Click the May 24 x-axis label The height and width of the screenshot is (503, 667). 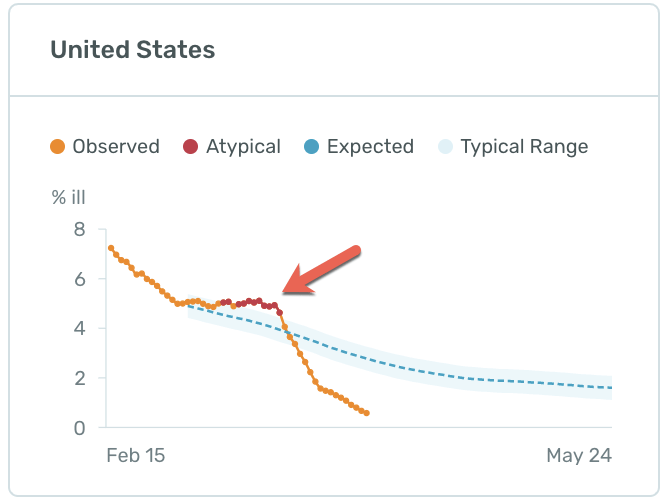coord(578,456)
